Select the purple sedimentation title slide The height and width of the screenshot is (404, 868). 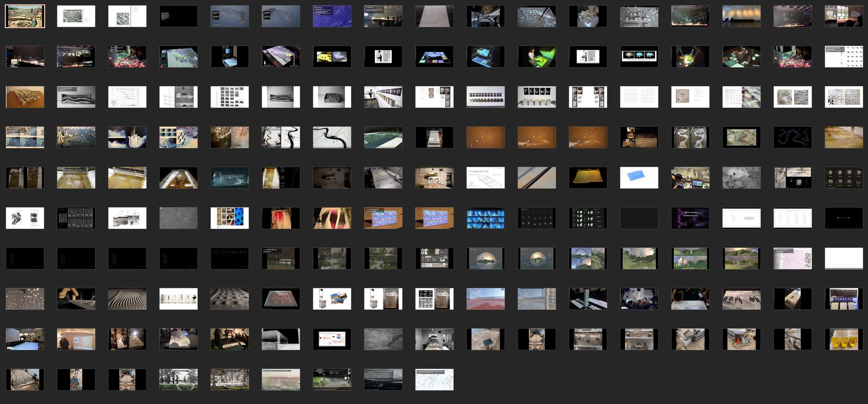[690, 218]
